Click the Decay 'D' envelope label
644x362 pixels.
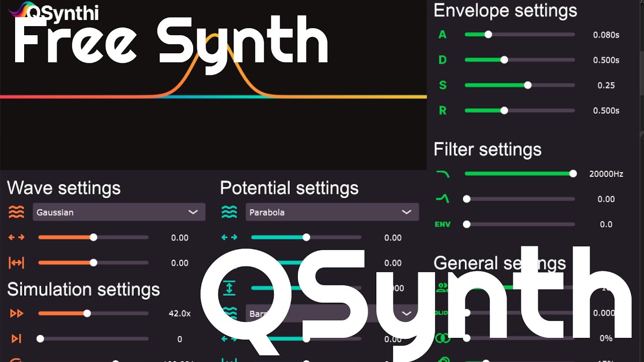click(442, 60)
